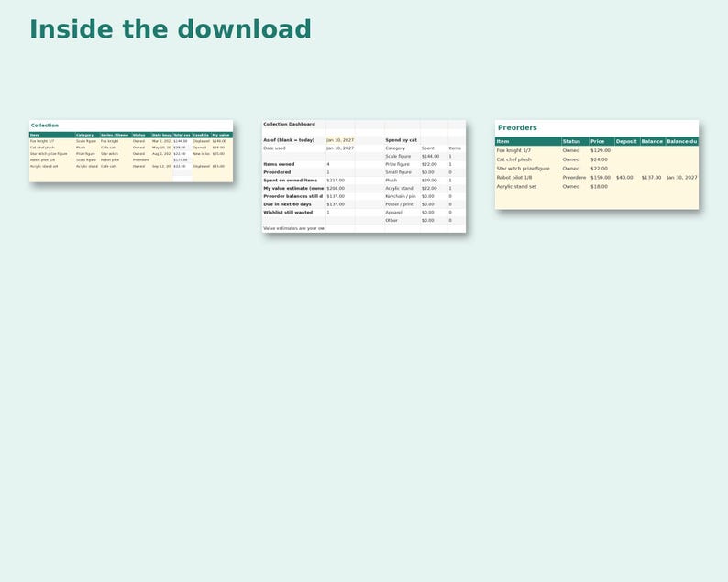Select 'As of (blank = today)' label
The height and width of the screenshot is (582, 728).
(x=289, y=140)
